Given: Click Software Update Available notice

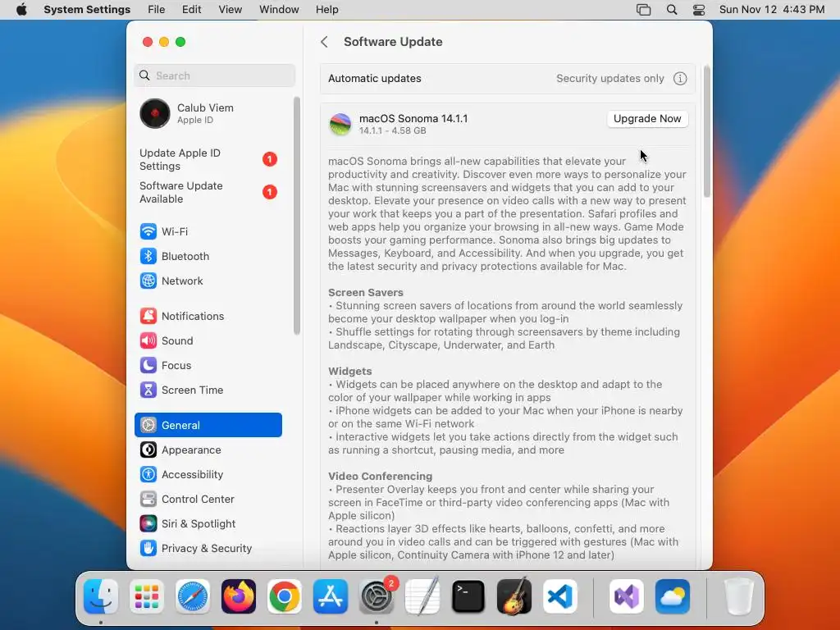Looking at the screenshot, I should tap(208, 192).
